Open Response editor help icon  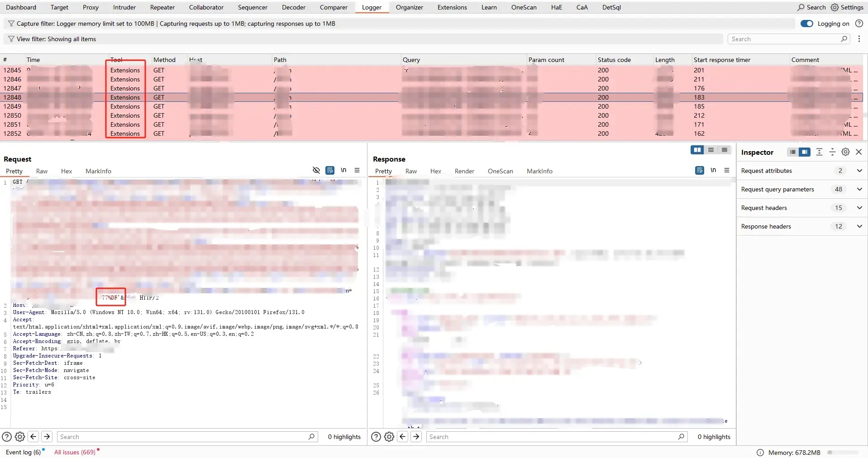(376, 437)
